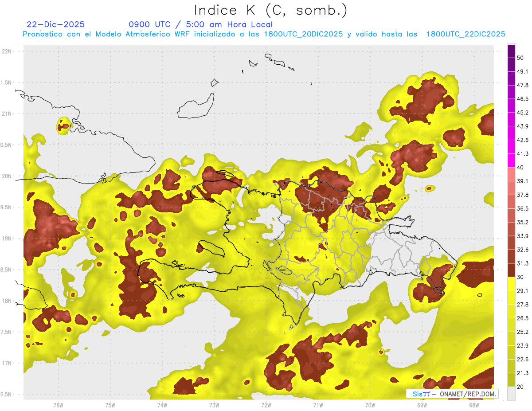The height and width of the screenshot is (411, 532).
Task: Click the colorbar value '41.3'
Action: pos(523,154)
